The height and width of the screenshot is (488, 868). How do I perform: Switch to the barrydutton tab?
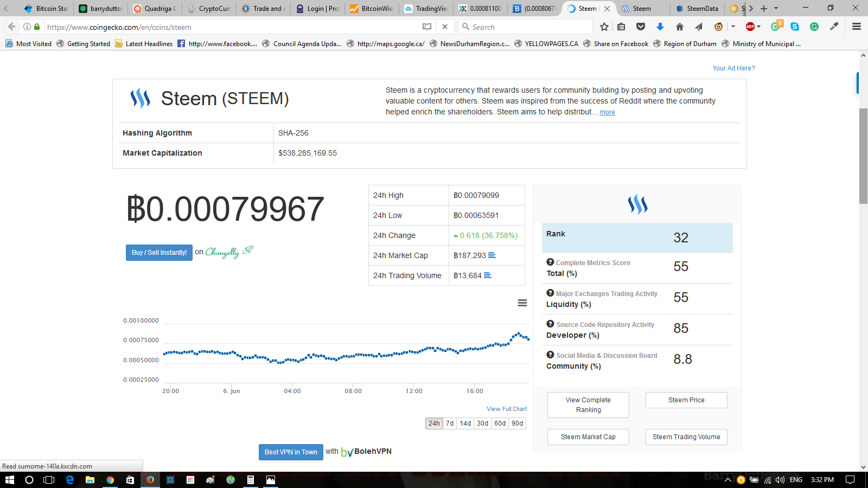tap(100, 9)
